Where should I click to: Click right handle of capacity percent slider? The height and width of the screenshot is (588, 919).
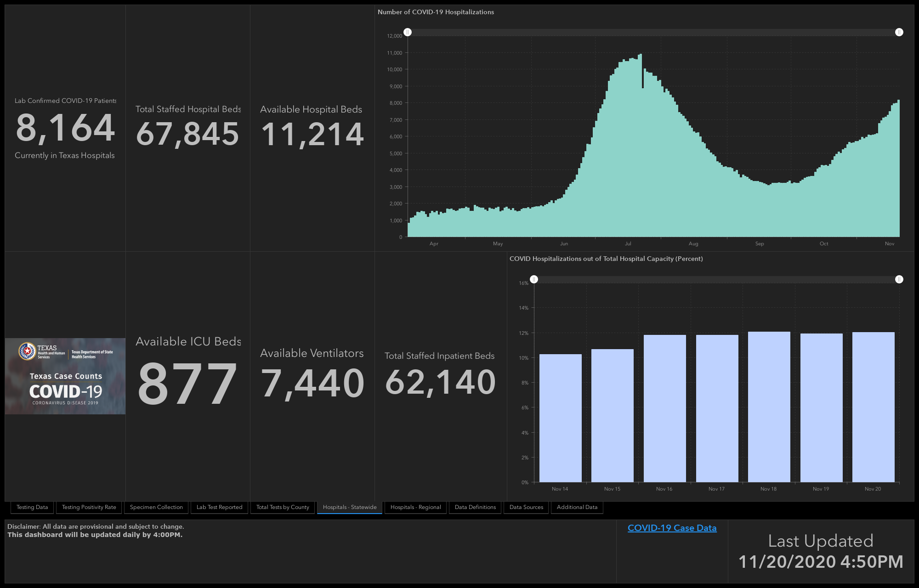[x=899, y=279]
